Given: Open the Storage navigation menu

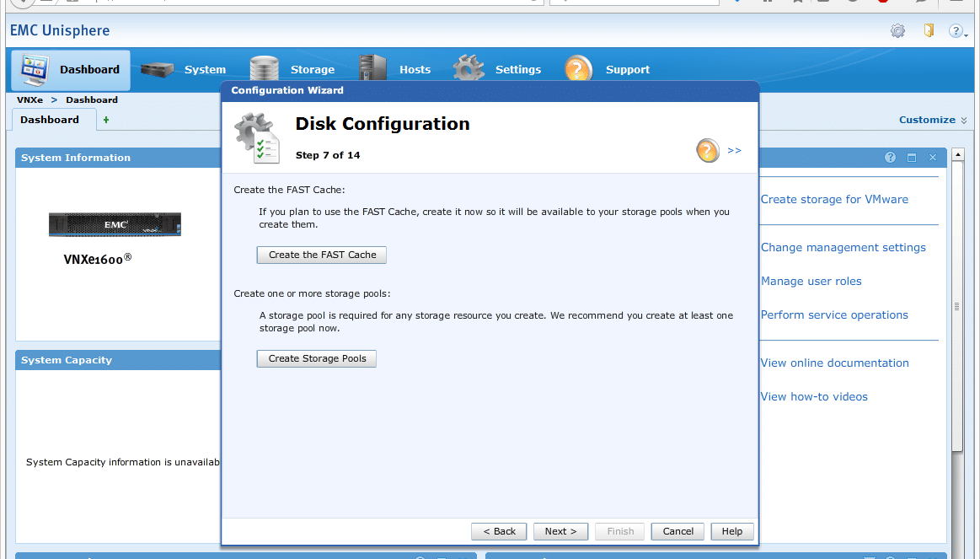Looking at the screenshot, I should [292, 69].
